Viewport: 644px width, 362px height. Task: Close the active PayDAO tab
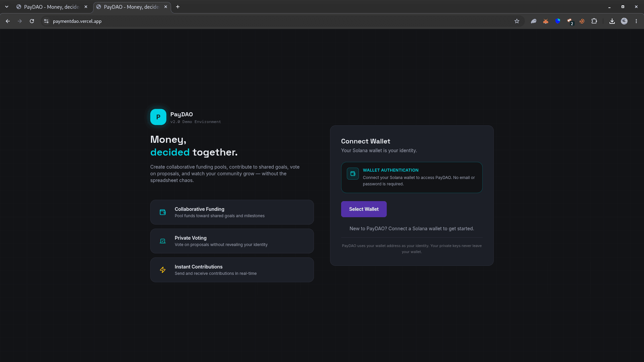(166, 7)
